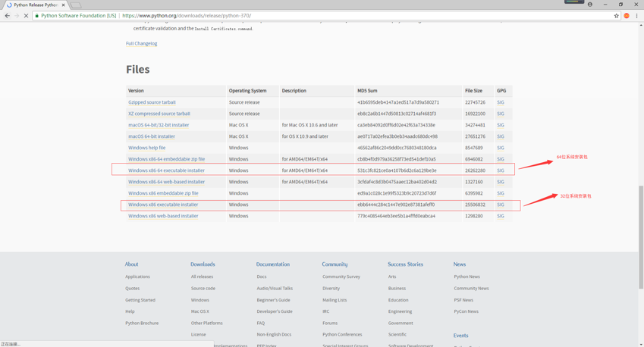The height and width of the screenshot is (347, 644).
Task: Open Mac OS X footer link
Action: tap(199, 311)
